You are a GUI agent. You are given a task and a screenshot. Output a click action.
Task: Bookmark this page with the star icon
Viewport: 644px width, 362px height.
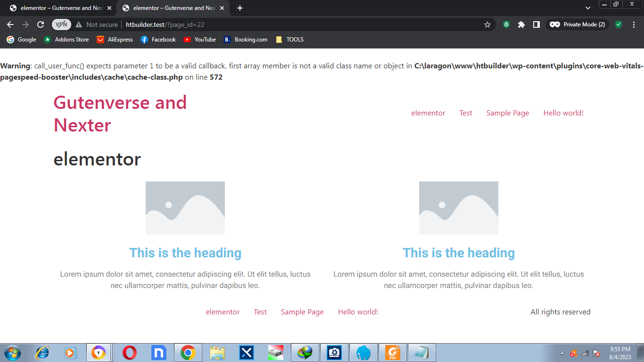487,25
